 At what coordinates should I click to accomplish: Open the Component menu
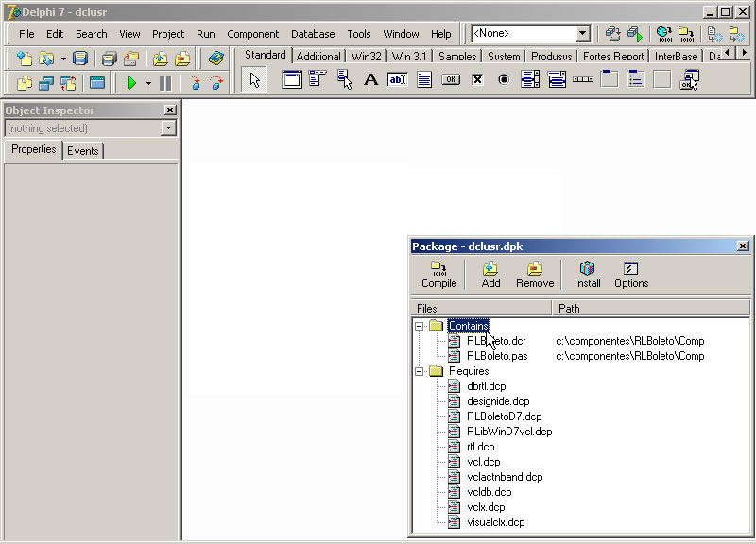(x=252, y=34)
